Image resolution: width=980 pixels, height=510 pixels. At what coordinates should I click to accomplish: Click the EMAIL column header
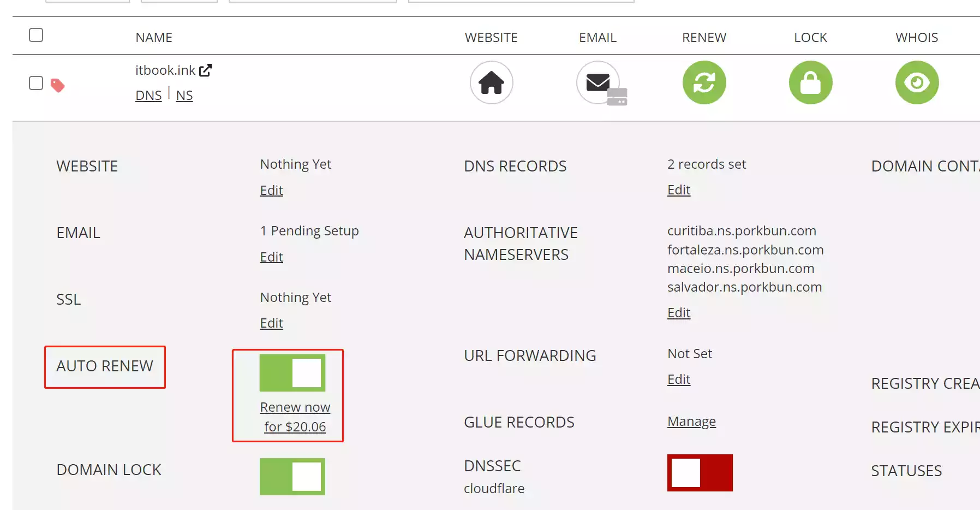point(597,38)
